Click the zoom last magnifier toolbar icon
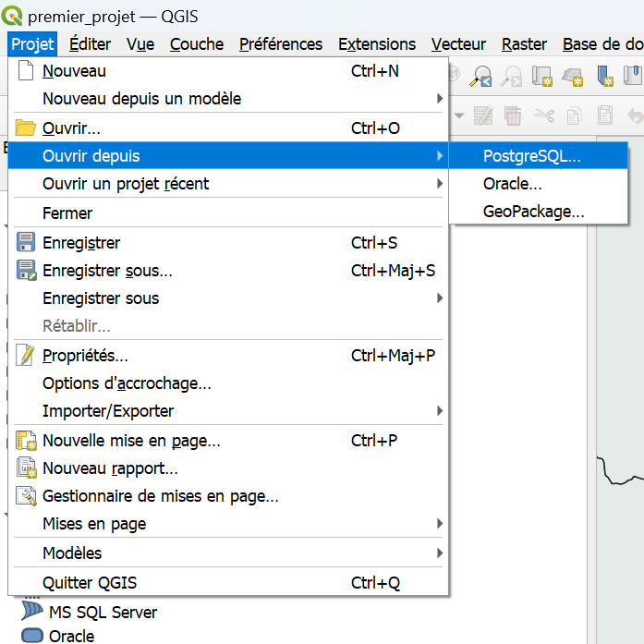 [x=481, y=77]
